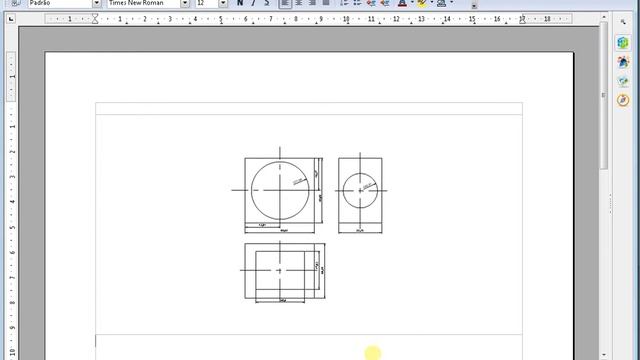Decrease paragraph indent
The height and width of the screenshot is (360, 640).
pyautogui.click(x=371, y=3)
